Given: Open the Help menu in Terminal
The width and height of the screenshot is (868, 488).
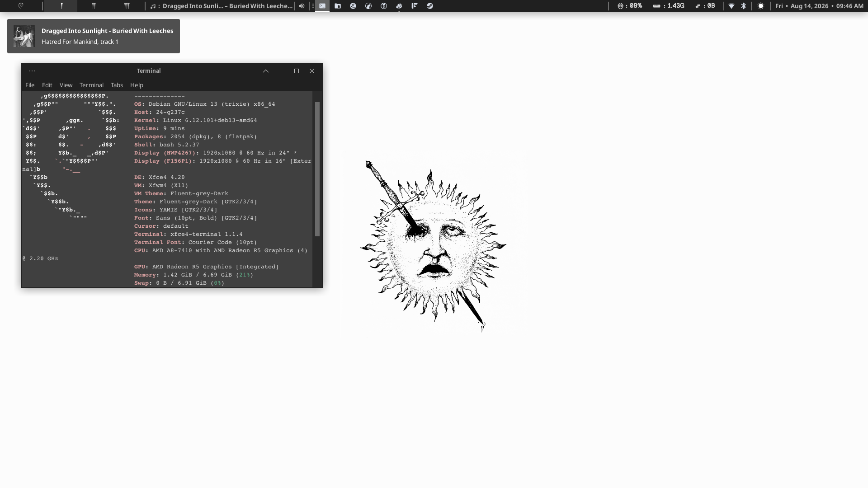Looking at the screenshot, I should click(137, 85).
